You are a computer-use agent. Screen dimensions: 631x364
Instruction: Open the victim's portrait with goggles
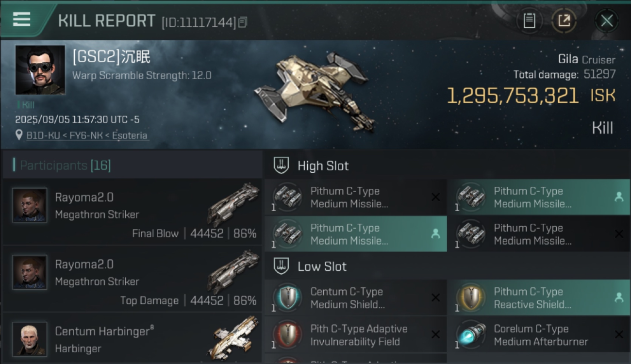[40, 70]
